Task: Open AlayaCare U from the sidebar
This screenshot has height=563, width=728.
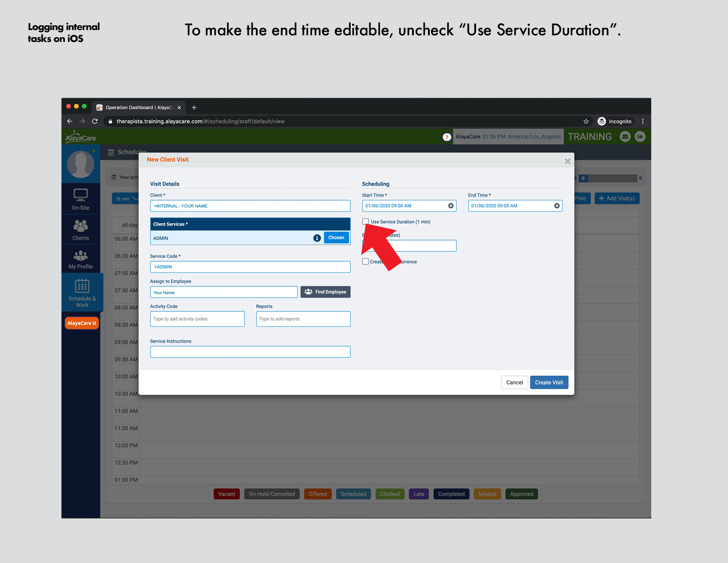Action: point(81,323)
